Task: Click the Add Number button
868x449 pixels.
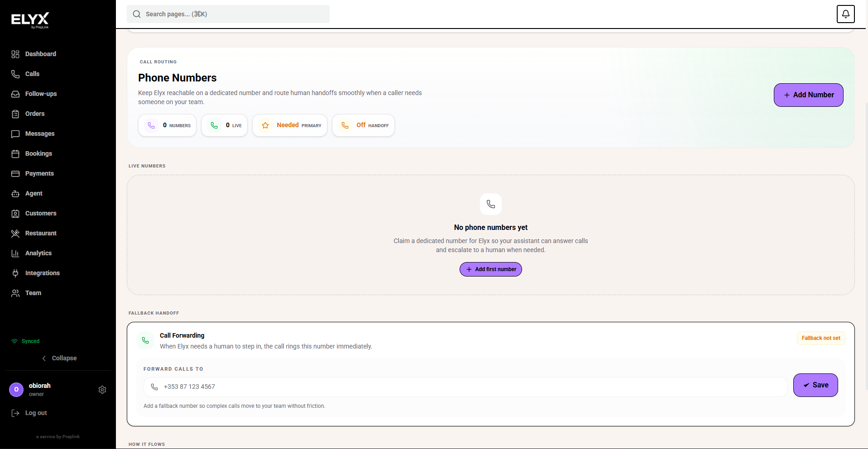Action: click(808, 95)
